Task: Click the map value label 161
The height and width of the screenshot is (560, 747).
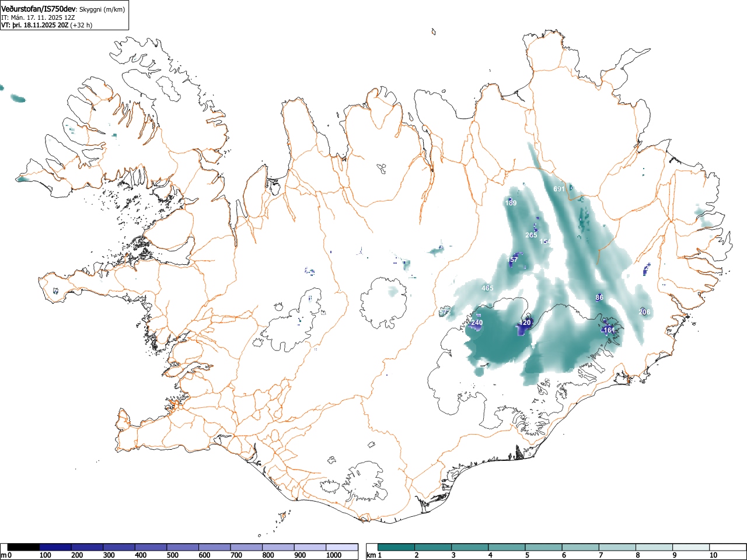Action: (x=609, y=330)
